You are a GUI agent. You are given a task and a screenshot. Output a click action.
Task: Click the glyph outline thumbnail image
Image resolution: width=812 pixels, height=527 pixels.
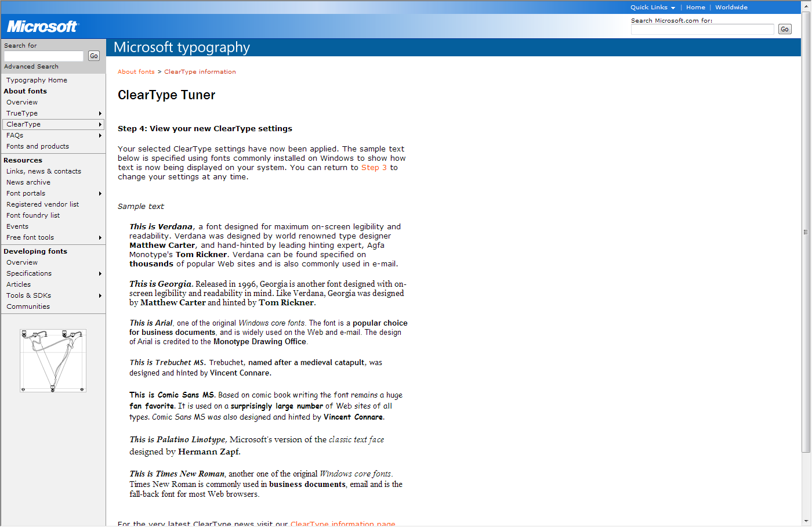click(x=53, y=360)
